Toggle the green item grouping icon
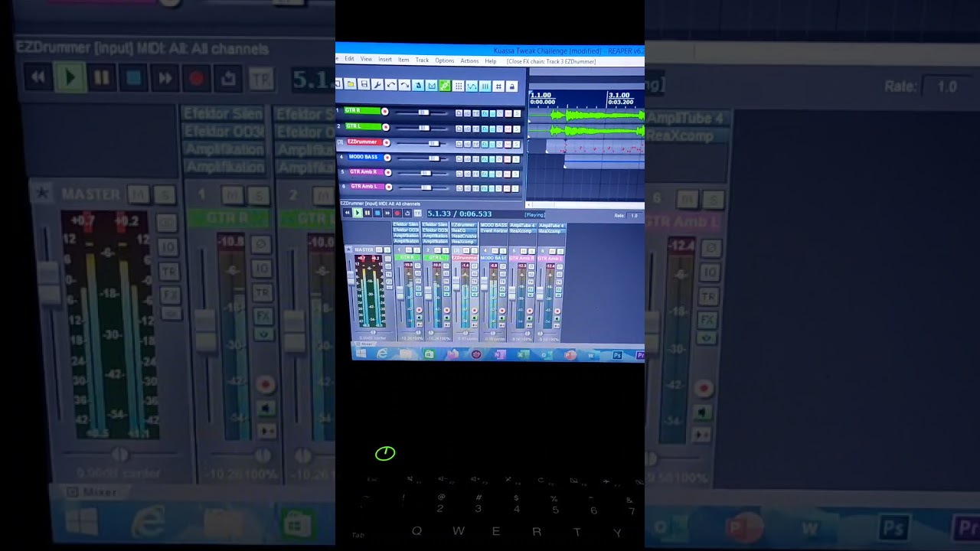 [x=445, y=85]
